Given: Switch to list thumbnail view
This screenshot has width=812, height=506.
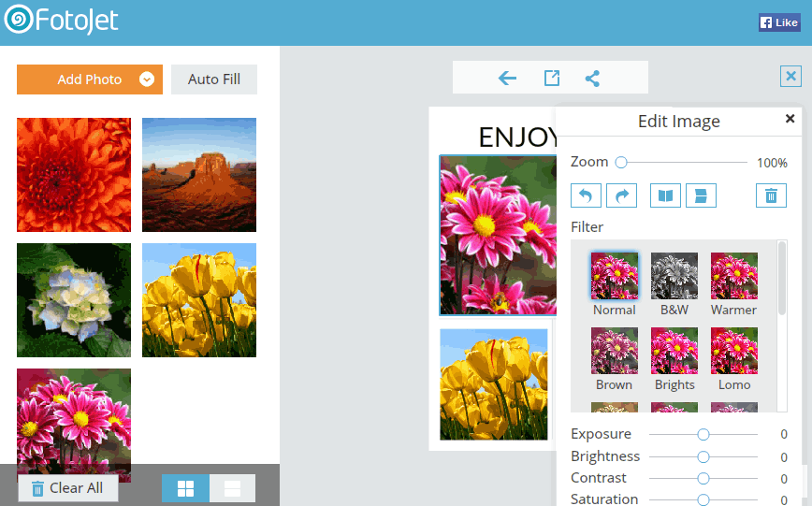Looking at the screenshot, I should [232, 488].
